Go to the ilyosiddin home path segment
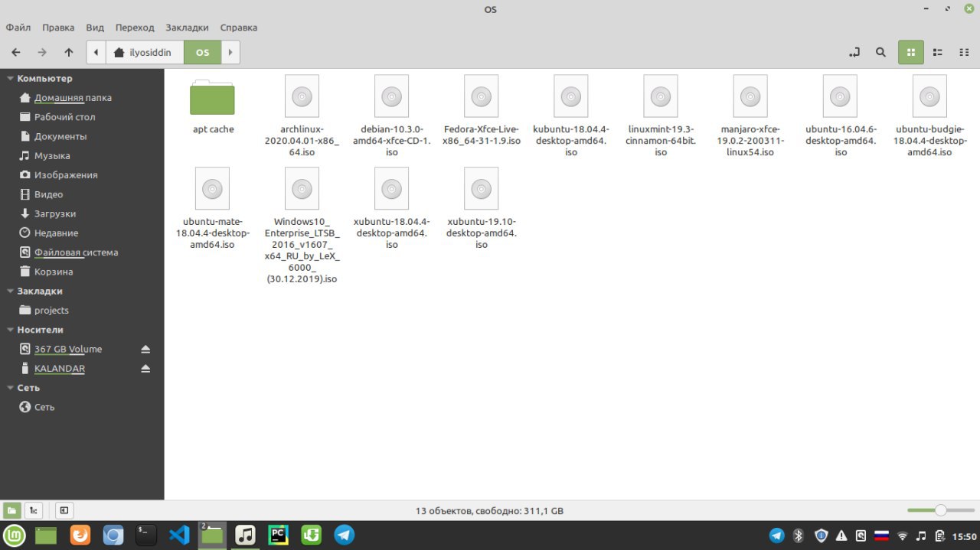Image resolution: width=980 pixels, height=550 pixels. (x=144, y=52)
